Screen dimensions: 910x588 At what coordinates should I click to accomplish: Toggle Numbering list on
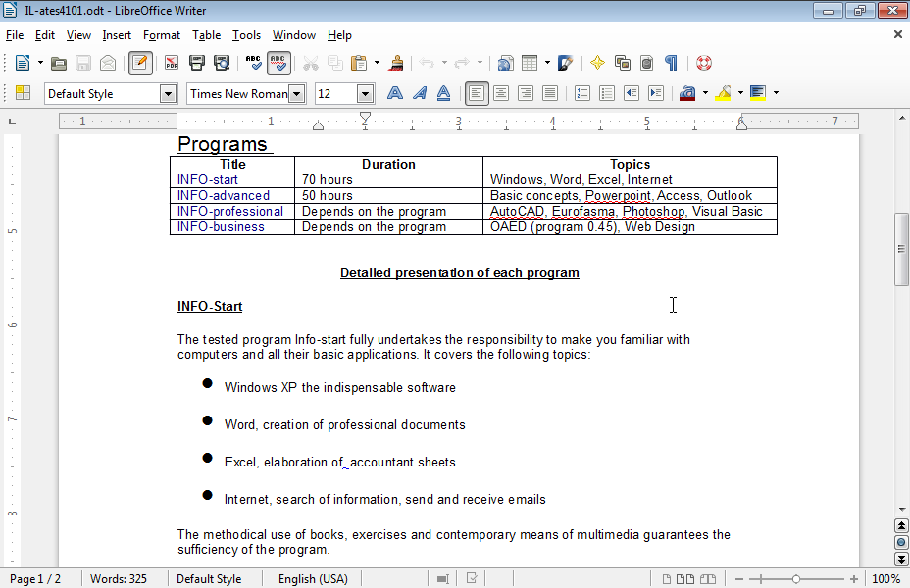582,93
